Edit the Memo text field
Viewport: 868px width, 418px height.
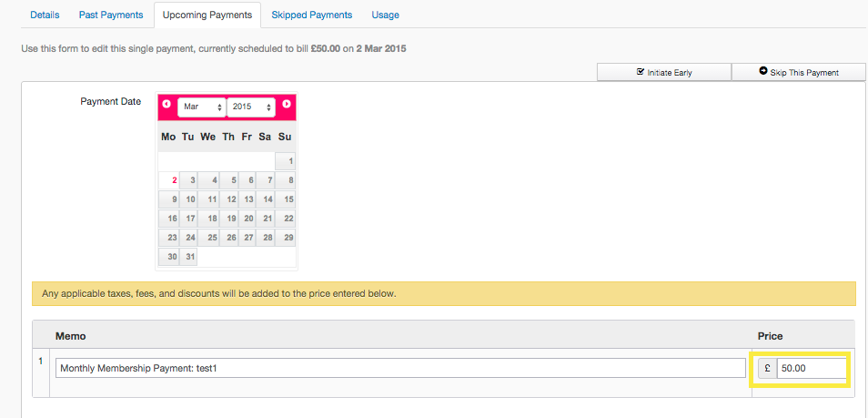pyautogui.click(x=400, y=368)
